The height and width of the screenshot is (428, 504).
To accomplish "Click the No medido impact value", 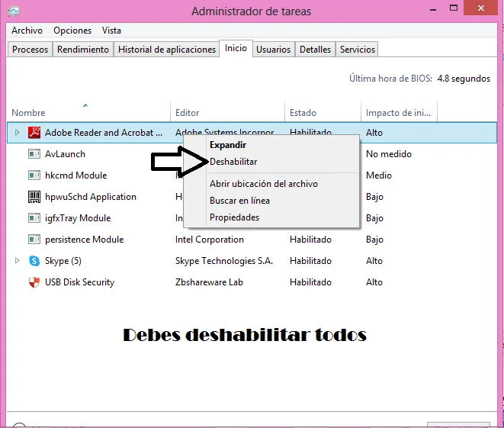I will 388,154.
